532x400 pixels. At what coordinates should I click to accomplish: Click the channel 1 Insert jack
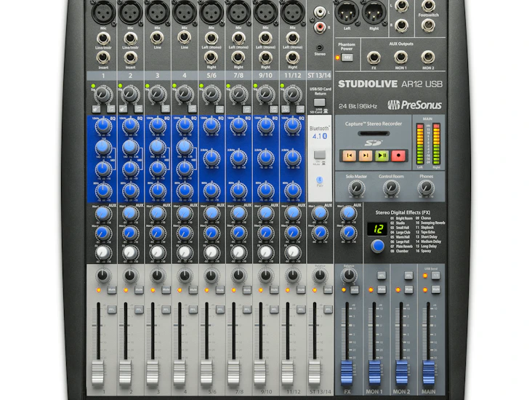coord(103,57)
